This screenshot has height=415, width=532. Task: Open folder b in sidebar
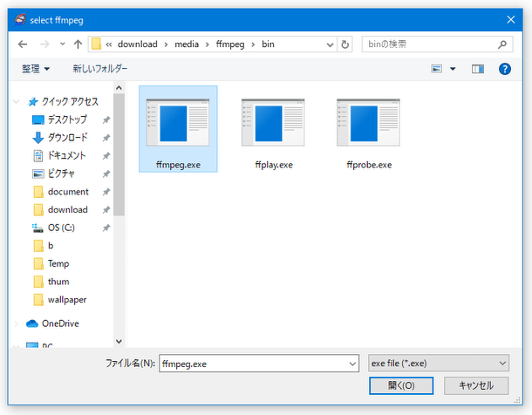(x=44, y=246)
